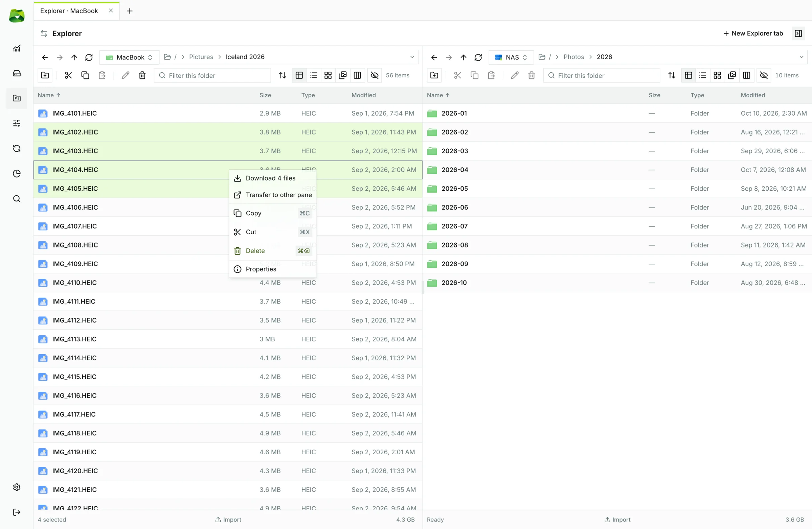
Task: Refresh the MacBook pane listing
Action: tap(89, 57)
